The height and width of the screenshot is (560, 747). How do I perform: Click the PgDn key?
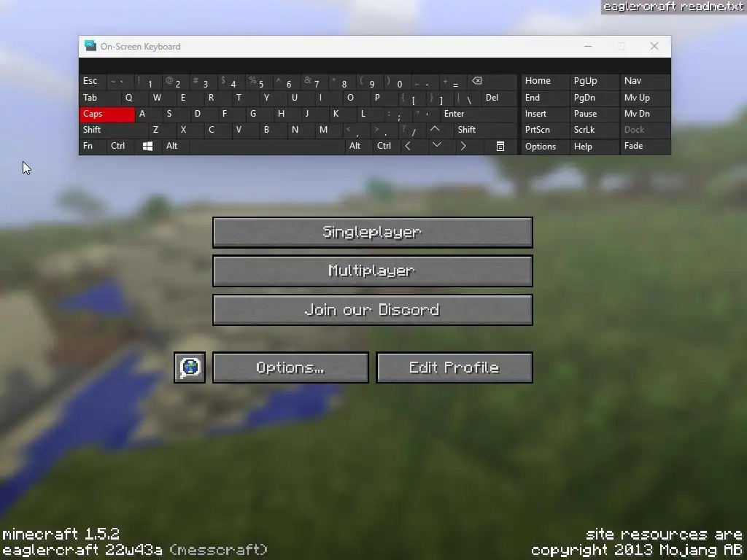[594, 98]
